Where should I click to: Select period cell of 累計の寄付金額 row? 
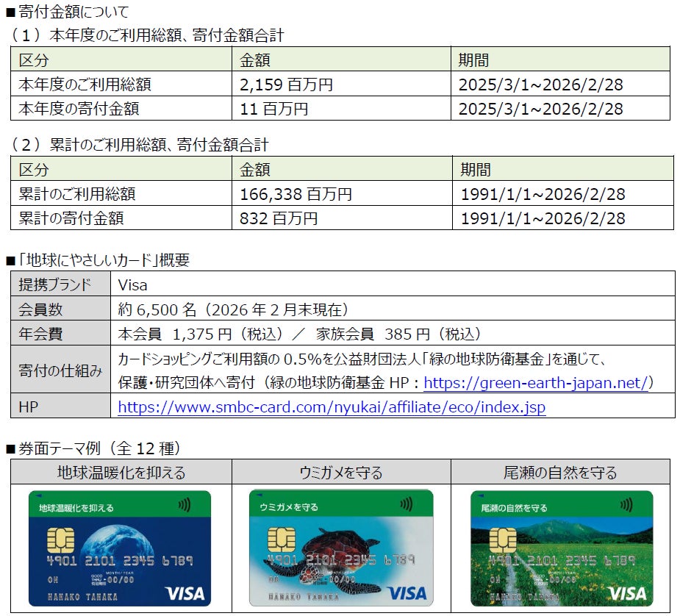pyautogui.click(x=562, y=218)
